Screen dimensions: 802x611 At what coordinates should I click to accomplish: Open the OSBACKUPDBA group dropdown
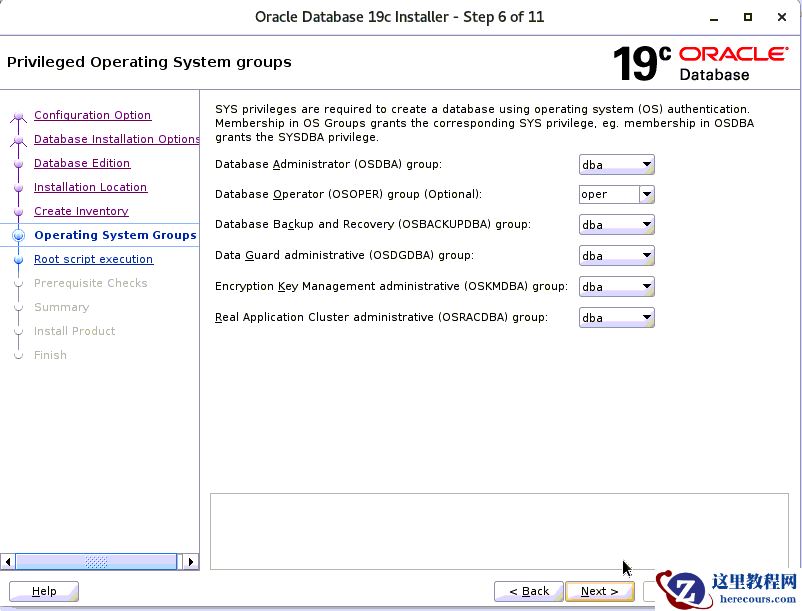coord(616,224)
